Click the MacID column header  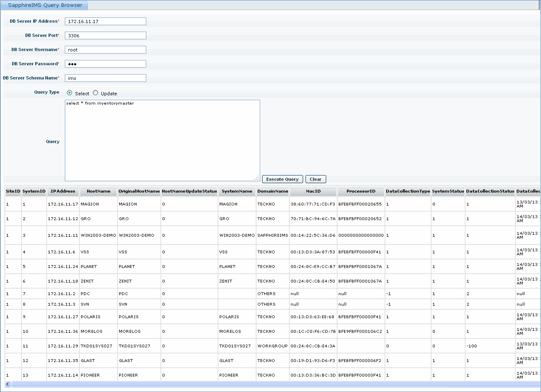coord(313,191)
